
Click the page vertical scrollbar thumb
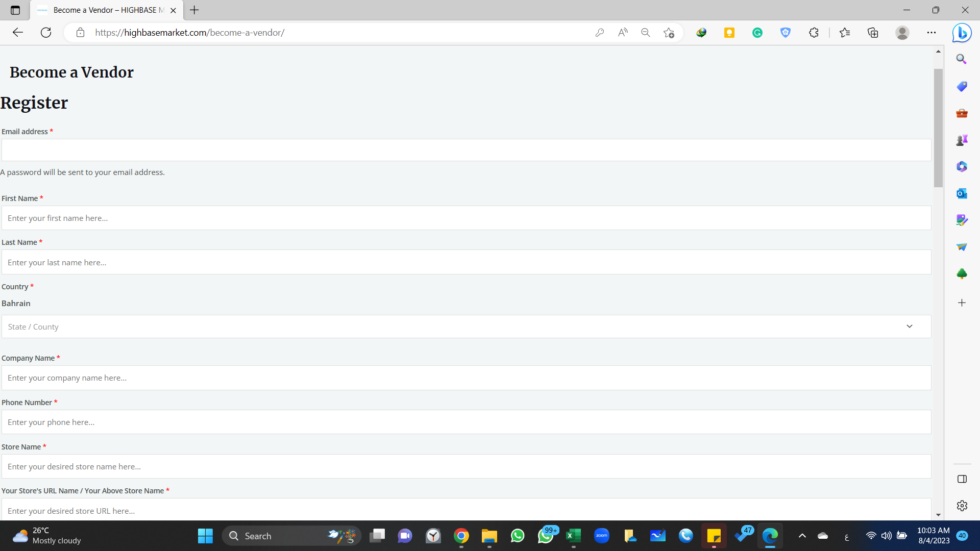point(938,128)
